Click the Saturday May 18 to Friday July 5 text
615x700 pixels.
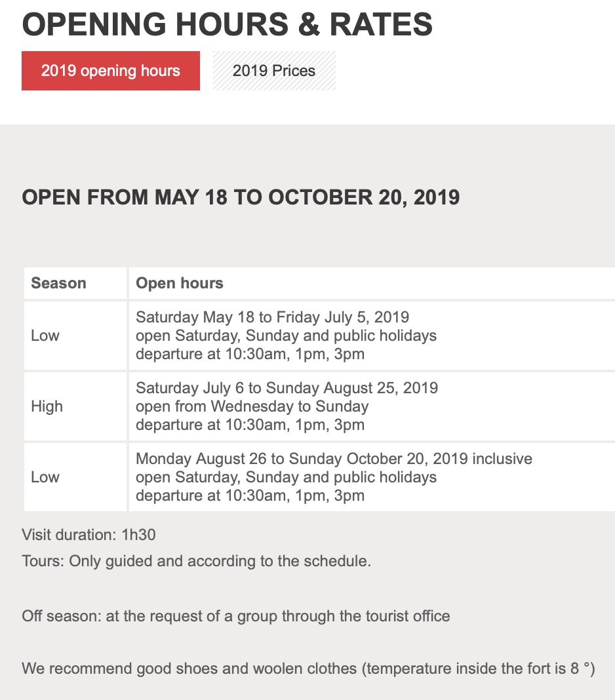[272, 317]
